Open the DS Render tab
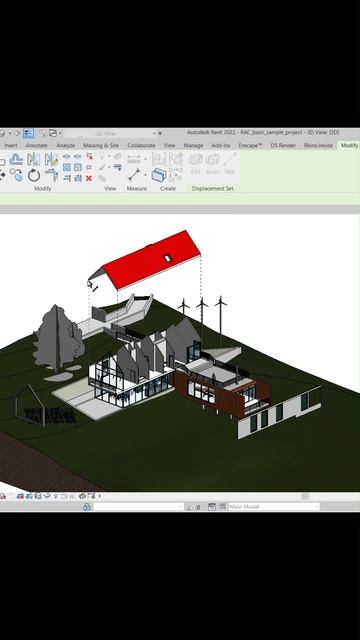The image size is (360, 640). tap(283, 145)
